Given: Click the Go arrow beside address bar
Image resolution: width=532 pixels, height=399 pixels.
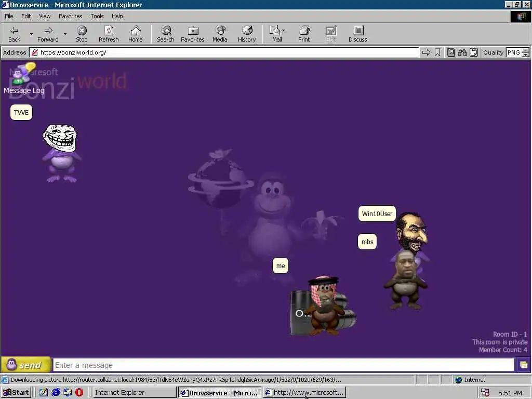Looking at the screenshot, I should click(x=426, y=52).
